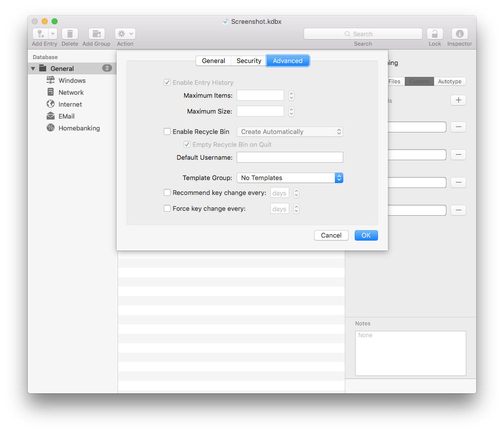
Task: Click the Default Username text field
Action: 290,157
